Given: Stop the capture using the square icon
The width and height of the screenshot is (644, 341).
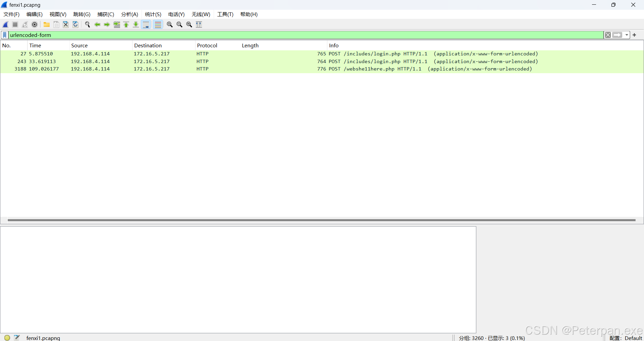Looking at the screenshot, I should tap(15, 25).
